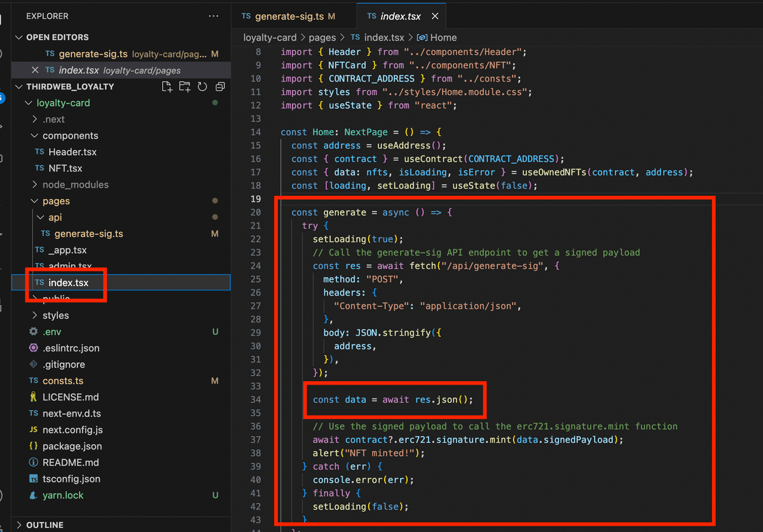Click 'alert("NFT minted!")' on line 38
The width and height of the screenshot is (763, 532).
(x=366, y=453)
